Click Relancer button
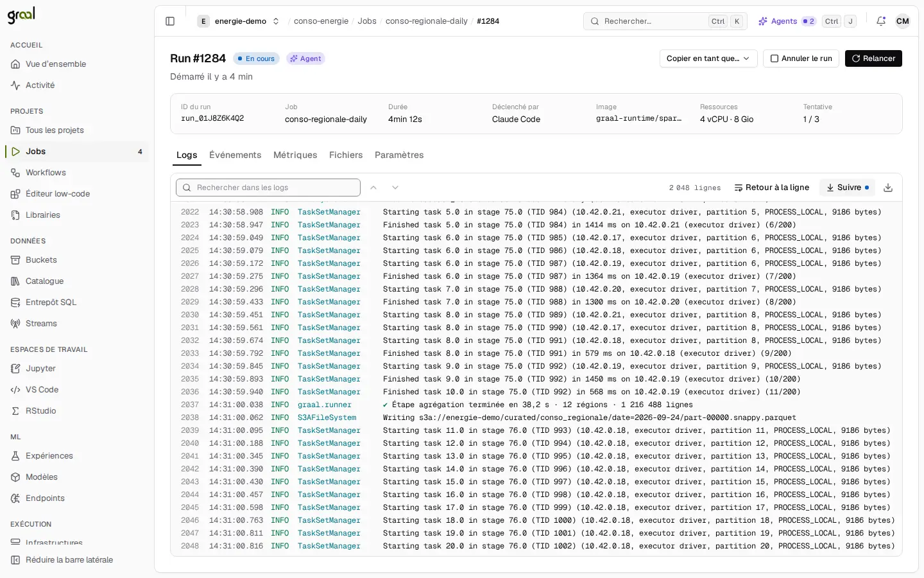This screenshot has height=578, width=924. (x=873, y=58)
